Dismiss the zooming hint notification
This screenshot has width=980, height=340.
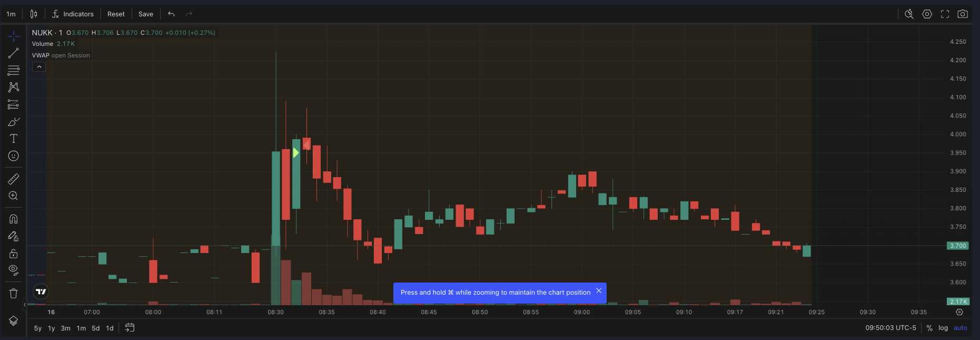click(599, 291)
